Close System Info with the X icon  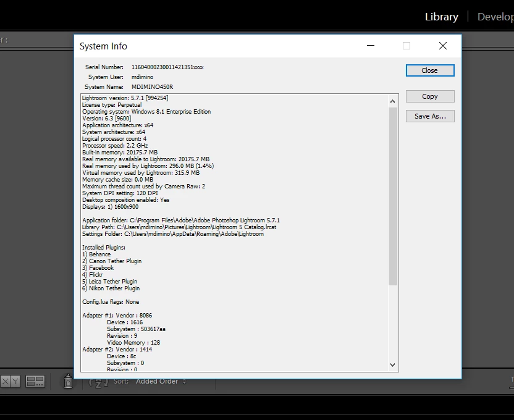tap(443, 46)
